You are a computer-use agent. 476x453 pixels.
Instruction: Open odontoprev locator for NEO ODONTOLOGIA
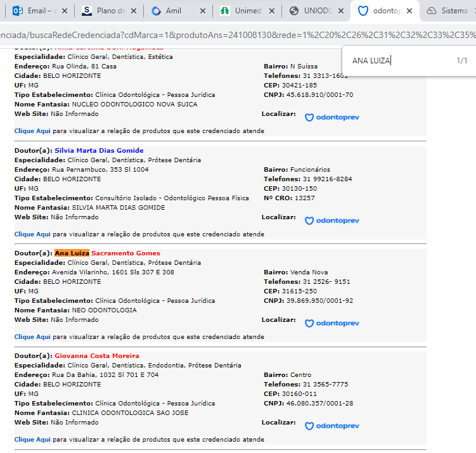(331, 323)
